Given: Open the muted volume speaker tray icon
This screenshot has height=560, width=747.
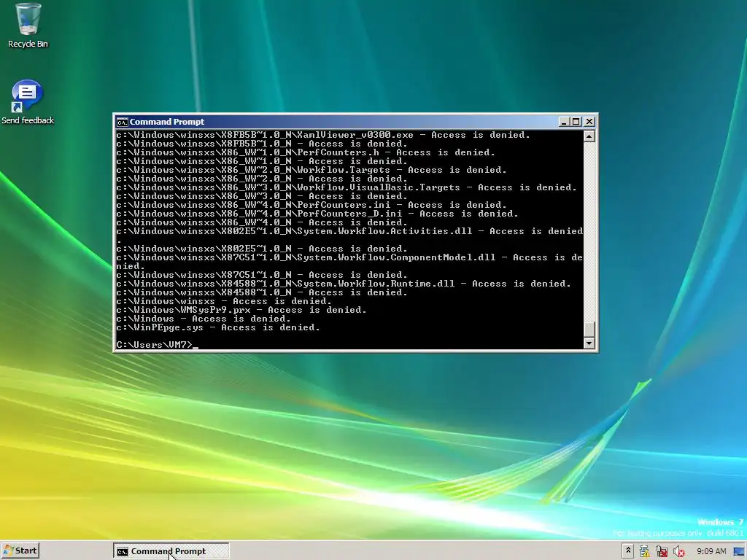Looking at the screenshot, I should point(679,551).
